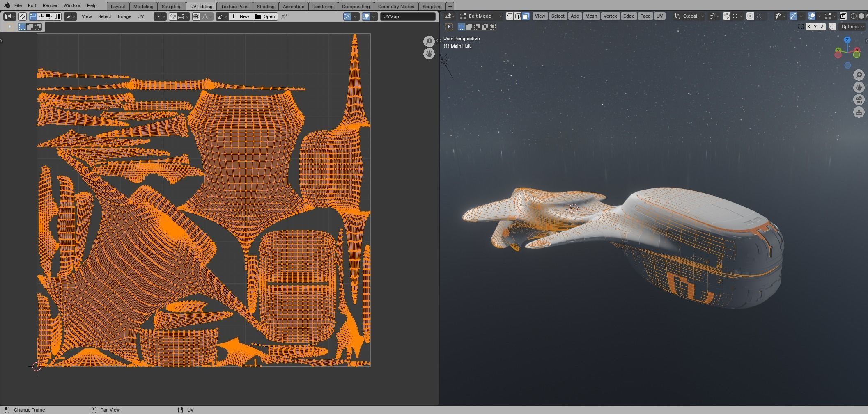Click the UVMap name field

(x=408, y=16)
